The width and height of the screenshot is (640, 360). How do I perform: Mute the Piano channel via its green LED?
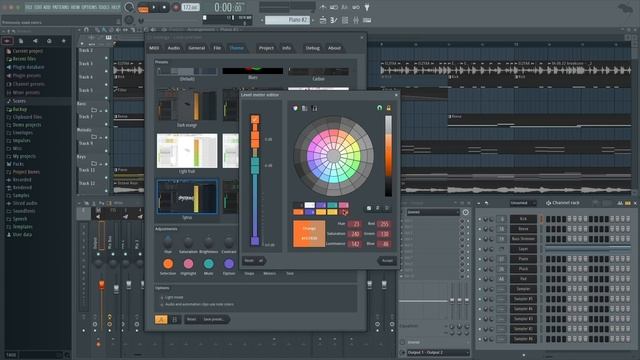pos(480,259)
